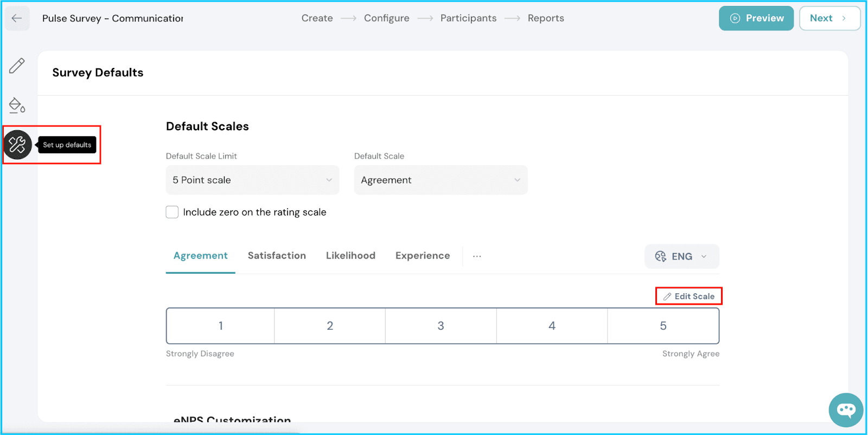Open the paint bucket theme tool
This screenshot has height=435, width=868.
click(x=17, y=105)
